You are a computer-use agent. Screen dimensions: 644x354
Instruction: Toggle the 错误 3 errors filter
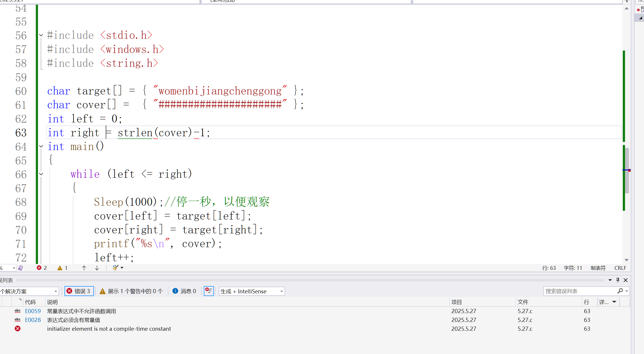coord(79,291)
